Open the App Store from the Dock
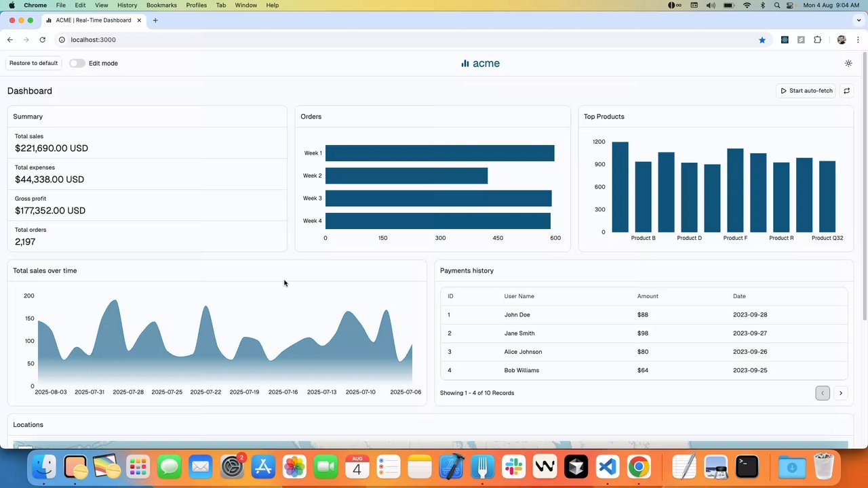The image size is (868, 488). coord(263,467)
